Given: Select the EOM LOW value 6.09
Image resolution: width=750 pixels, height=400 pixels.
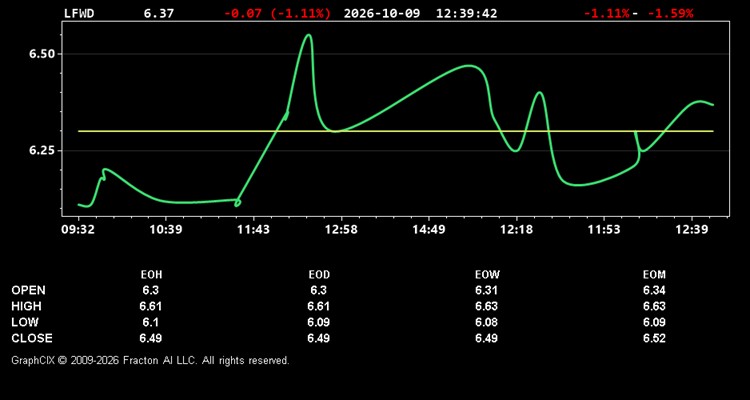Looking at the screenshot, I should pyautogui.click(x=654, y=322).
